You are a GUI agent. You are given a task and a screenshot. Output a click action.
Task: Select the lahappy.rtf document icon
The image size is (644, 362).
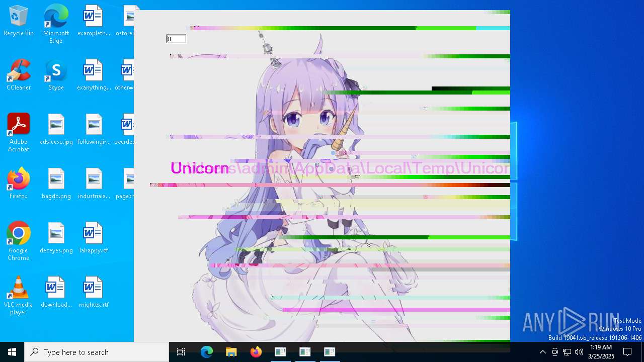[94, 238]
